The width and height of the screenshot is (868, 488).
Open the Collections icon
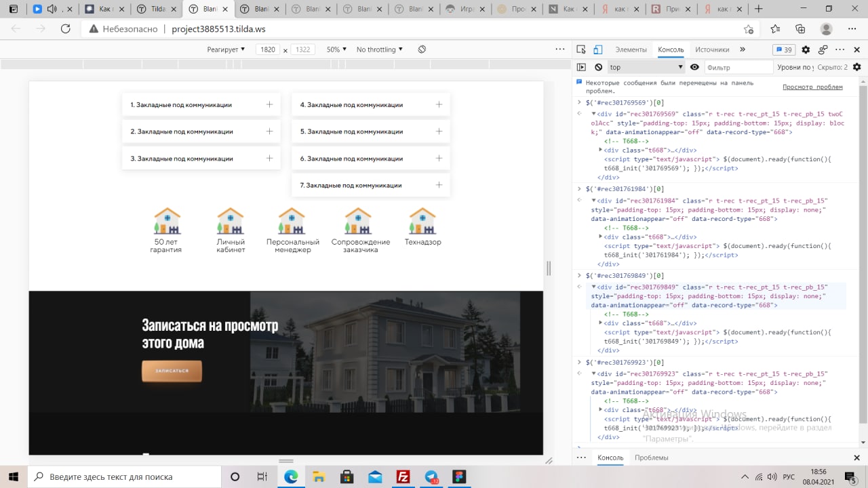(x=800, y=29)
